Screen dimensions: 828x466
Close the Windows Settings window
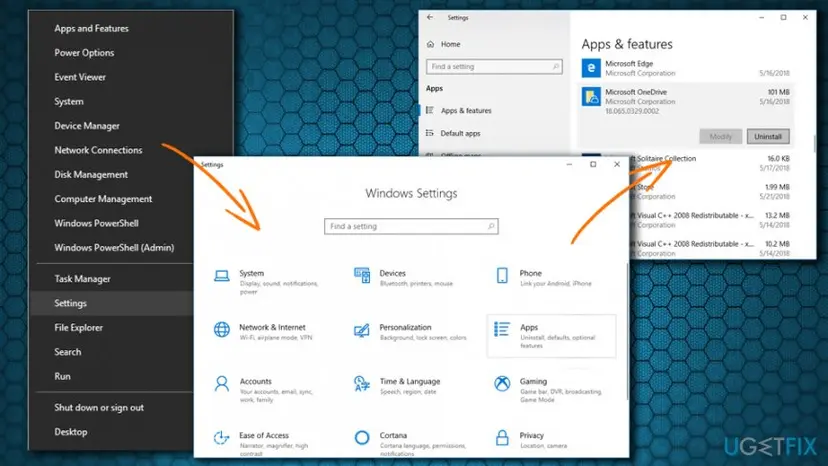[617, 164]
